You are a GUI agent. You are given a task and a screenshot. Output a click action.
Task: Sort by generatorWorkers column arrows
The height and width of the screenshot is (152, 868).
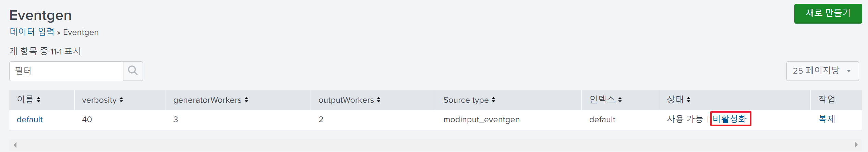(x=246, y=100)
